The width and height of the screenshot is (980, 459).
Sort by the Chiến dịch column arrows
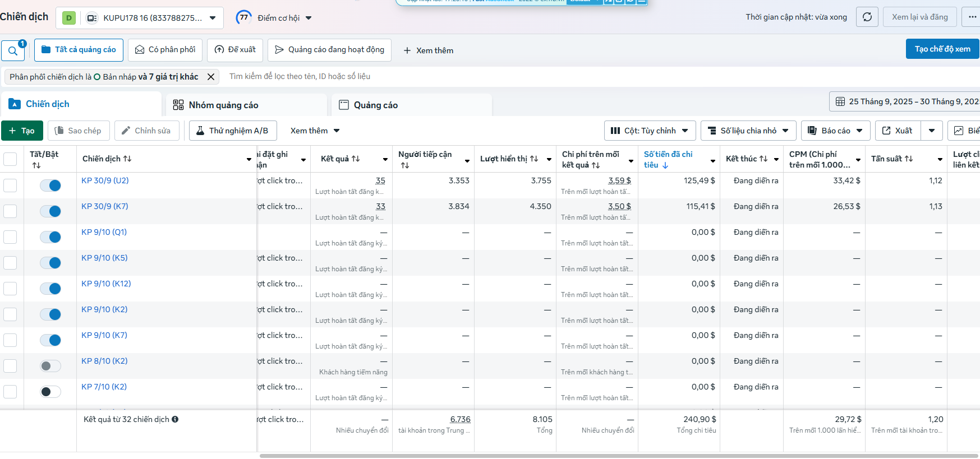click(127, 159)
